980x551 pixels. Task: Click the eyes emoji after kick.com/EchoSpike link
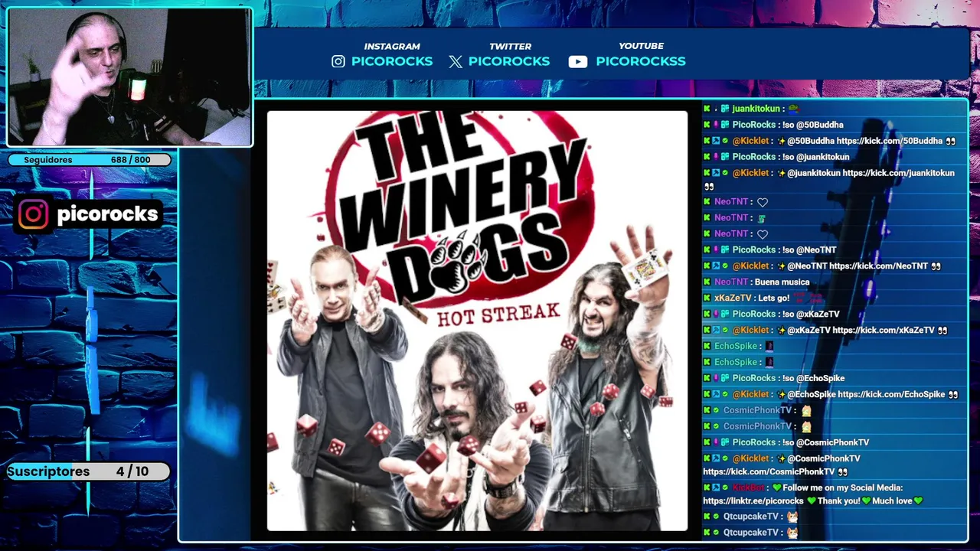(x=952, y=395)
